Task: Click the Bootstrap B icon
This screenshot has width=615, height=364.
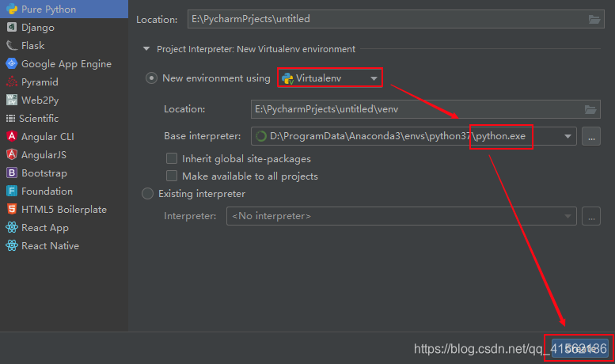Action: [12, 173]
